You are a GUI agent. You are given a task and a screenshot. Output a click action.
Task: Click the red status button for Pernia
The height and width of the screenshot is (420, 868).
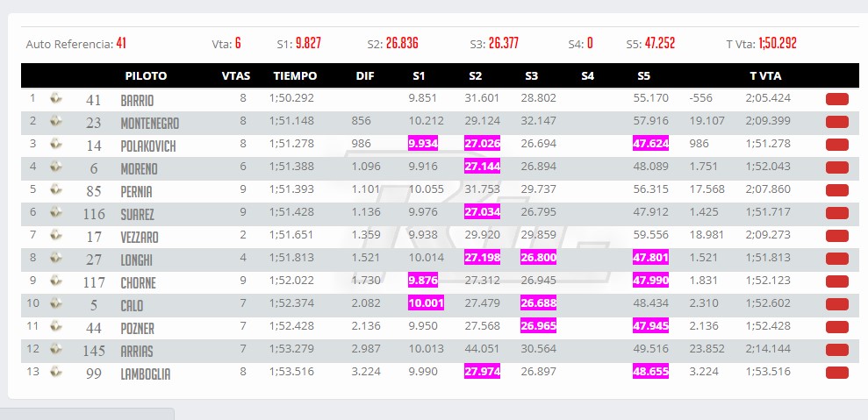pyautogui.click(x=837, y=190)
